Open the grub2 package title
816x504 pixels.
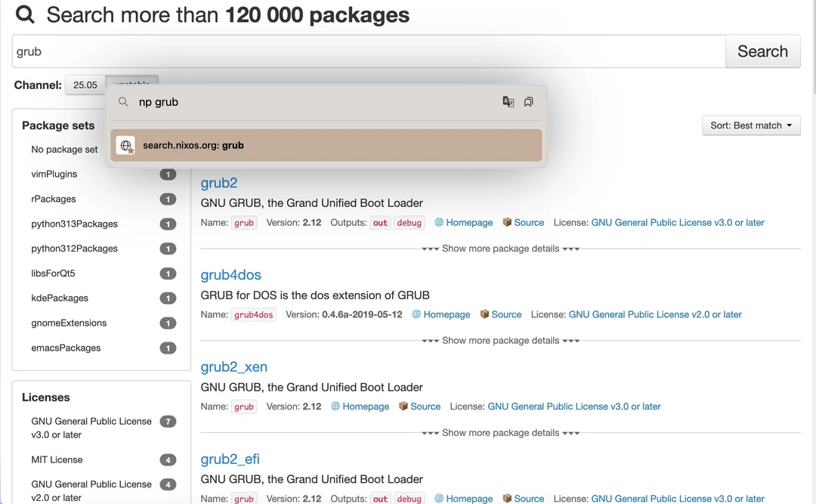click(x=218, y=183)
